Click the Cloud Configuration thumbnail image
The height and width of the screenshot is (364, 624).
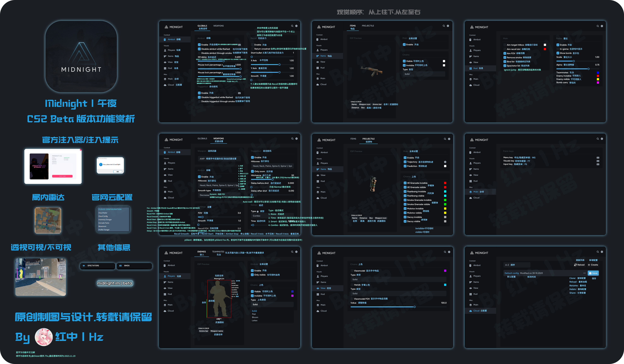(x=113, y=220)
